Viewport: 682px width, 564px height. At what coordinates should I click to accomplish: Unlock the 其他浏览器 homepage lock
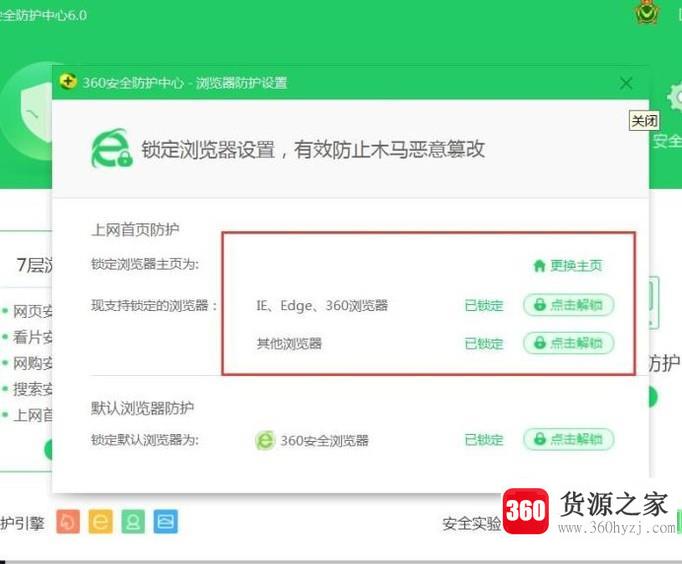[568, 343]
